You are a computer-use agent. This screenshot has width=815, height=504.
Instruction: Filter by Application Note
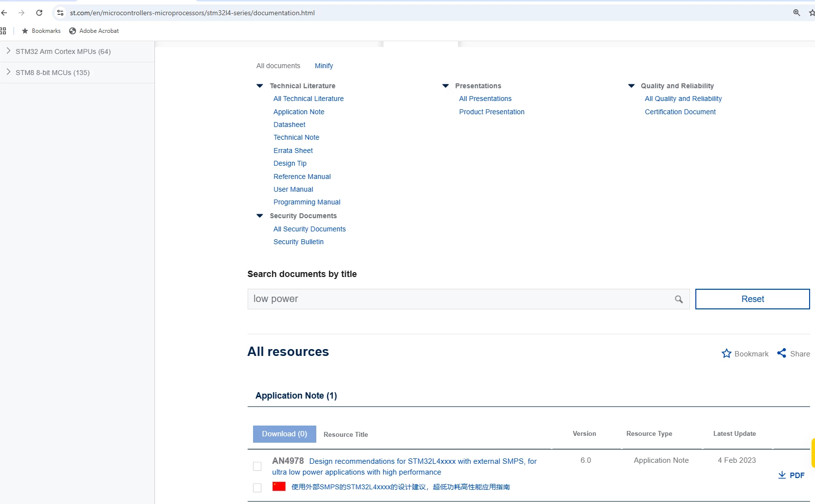pyautogui.click(x=299, y=112)
